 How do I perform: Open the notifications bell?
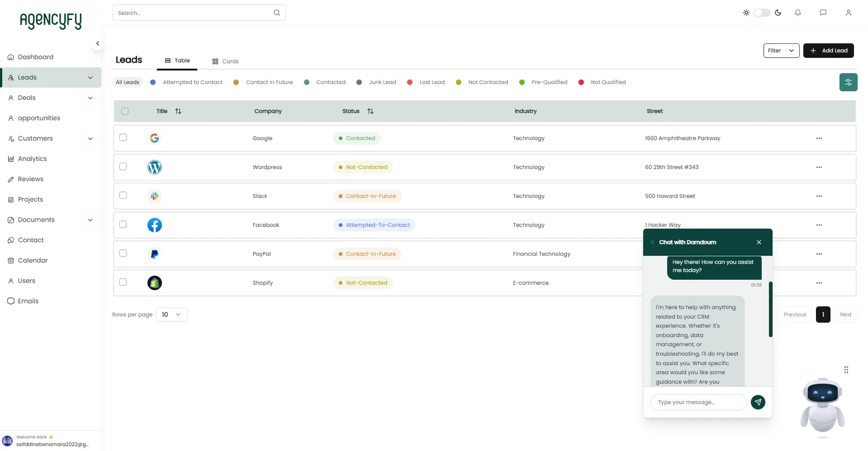pos(797,12)
